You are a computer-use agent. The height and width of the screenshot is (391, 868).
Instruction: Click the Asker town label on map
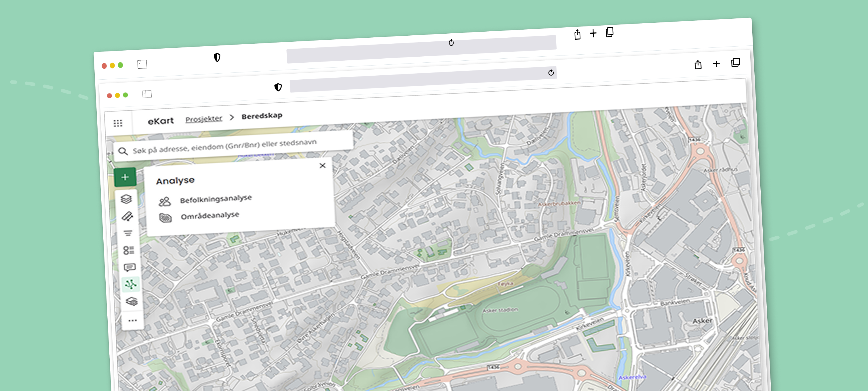pos(702,321)
